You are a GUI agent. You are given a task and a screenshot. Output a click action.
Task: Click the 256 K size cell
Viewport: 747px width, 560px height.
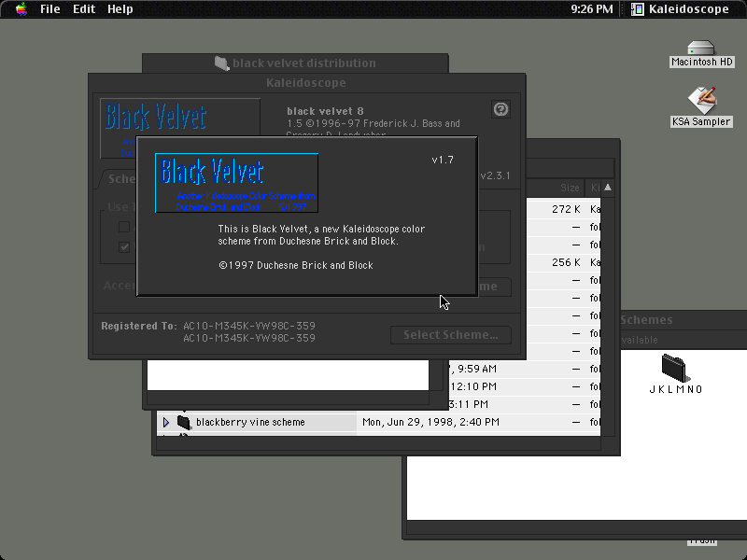tap(566, 262)
